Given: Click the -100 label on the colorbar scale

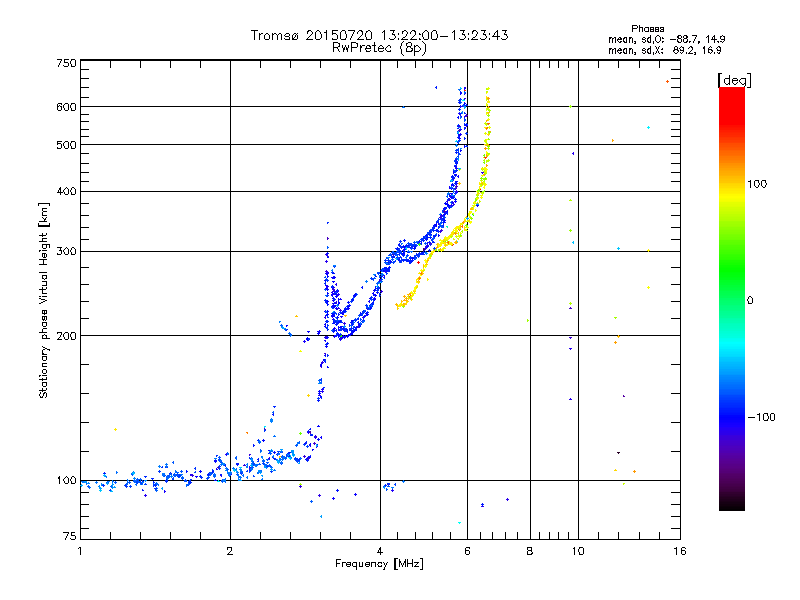Looking at the screenshot, I should [761, 417].
